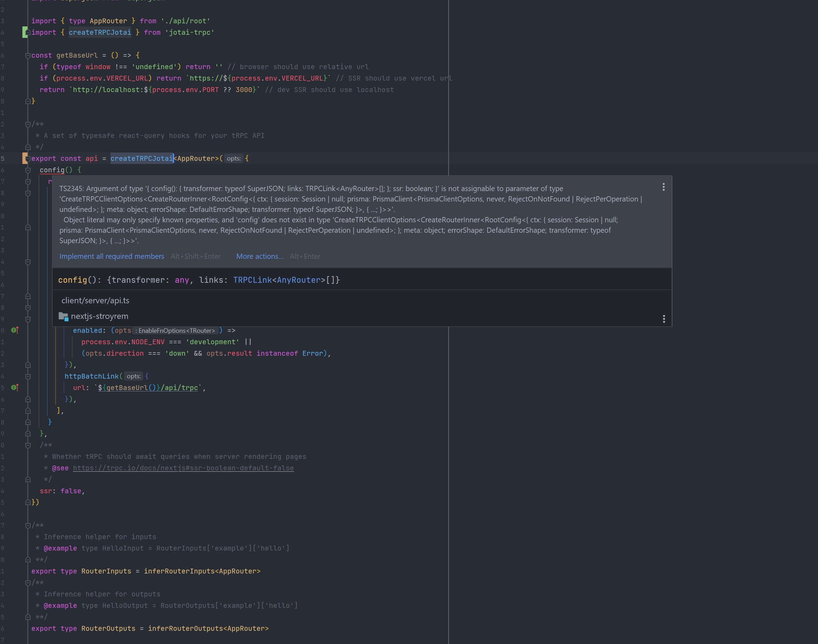Click the green gutter change marker on the createTRPCJotai import
The image size is (818, 644).
tap(25, 32)
